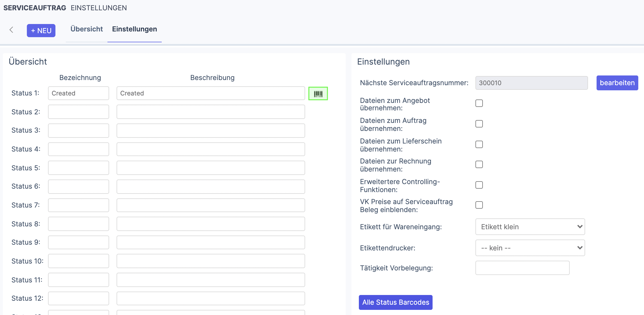
Task: Select the Einstellungen tab
Action: point(134,29)
